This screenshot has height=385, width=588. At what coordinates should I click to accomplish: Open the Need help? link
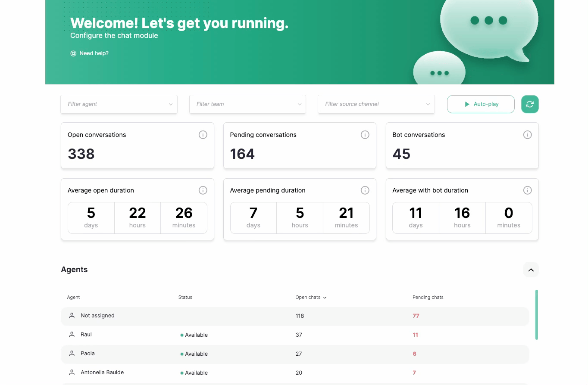(x=94, y=53)
